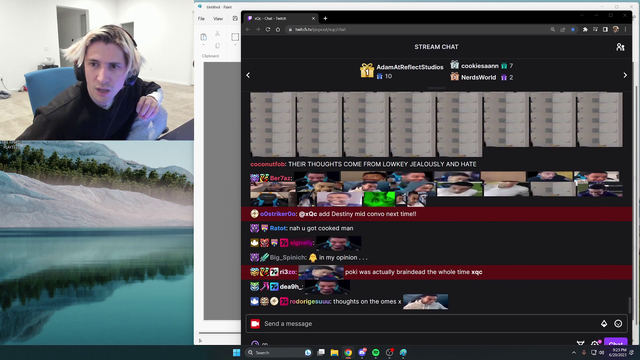Open a new browser tab
The image size is (640, 360).
325,18
